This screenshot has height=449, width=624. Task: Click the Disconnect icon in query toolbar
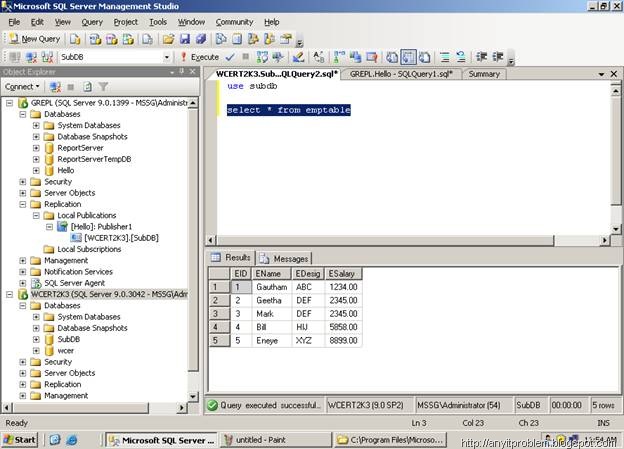(x=31, y=57)
